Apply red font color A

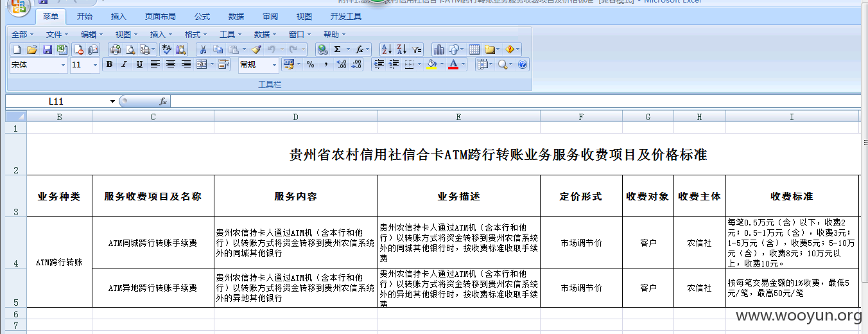click(x=454, y=64)
